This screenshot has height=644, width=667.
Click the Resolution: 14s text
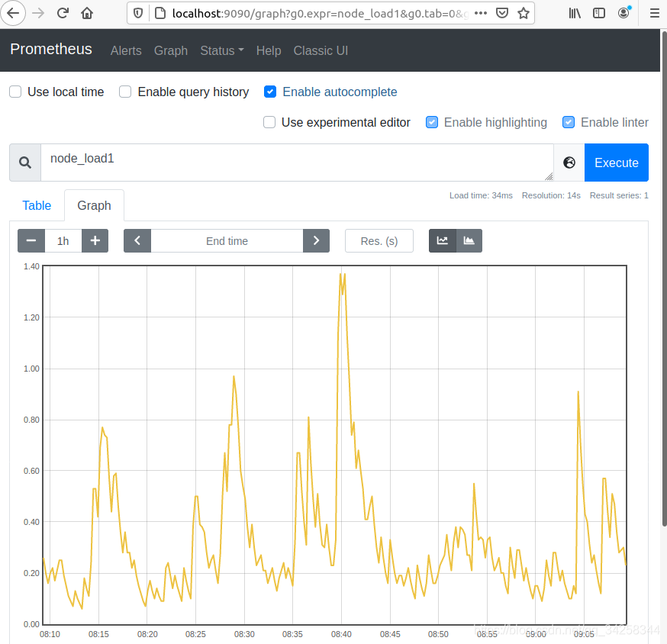pyautogui.click(x=551, y=195)
